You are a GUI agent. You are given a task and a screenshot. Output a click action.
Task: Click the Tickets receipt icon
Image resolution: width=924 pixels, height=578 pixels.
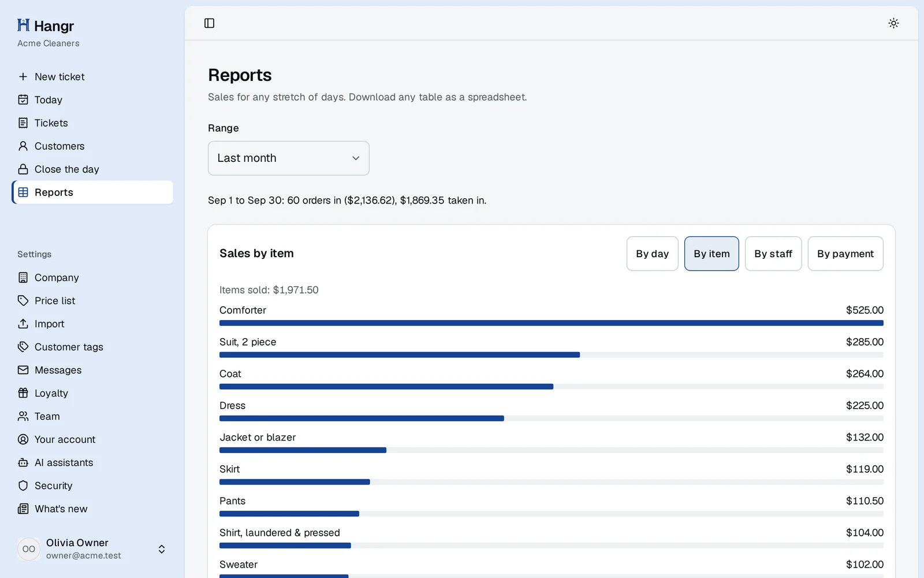point(23,123)
